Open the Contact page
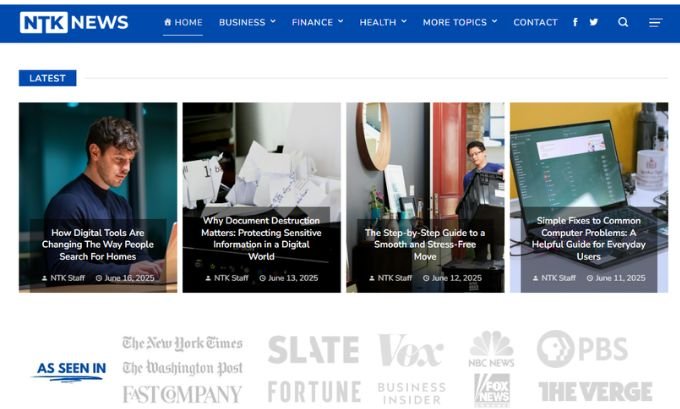Viewport: 680px width, 409px height. point(536,22)
